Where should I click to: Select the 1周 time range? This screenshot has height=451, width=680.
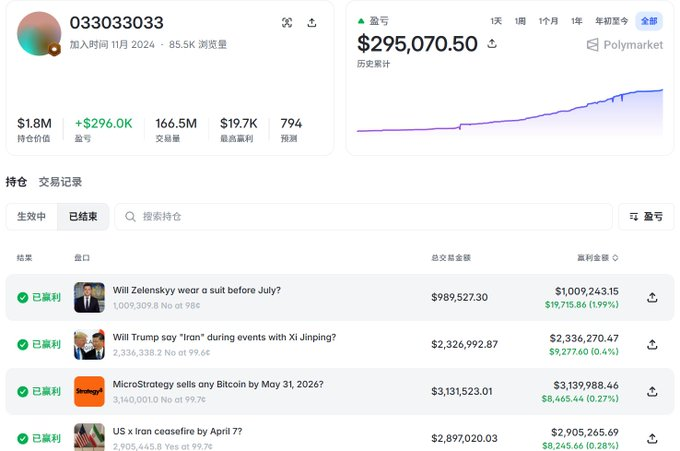520,21
